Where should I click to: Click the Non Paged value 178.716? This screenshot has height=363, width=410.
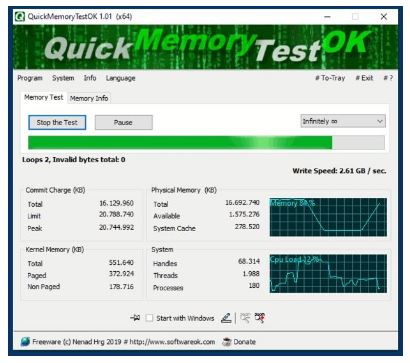(x=121, y=286)
